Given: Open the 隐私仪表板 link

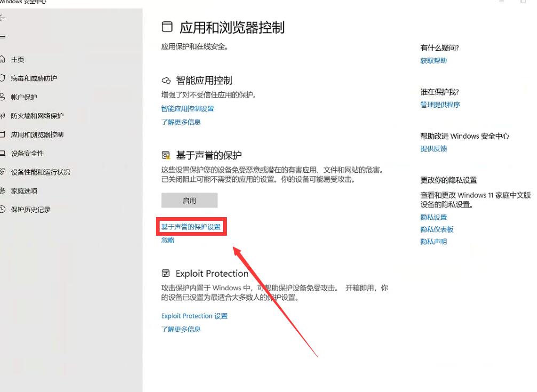Looking at the screenshot, I should click(437, 229).
